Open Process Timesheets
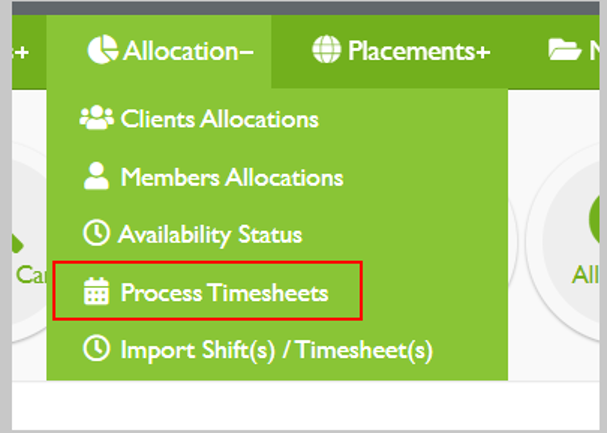 [x=224, y=293]
